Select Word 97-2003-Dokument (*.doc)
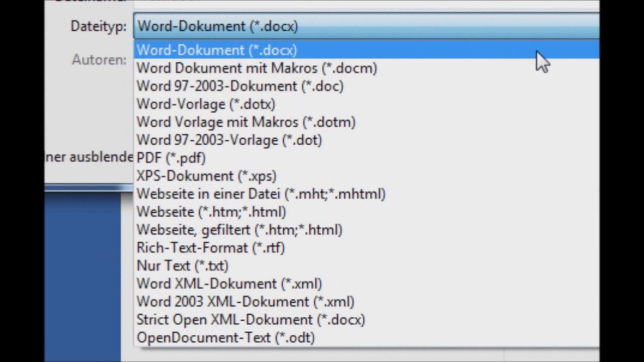 [x=366, y=86]
